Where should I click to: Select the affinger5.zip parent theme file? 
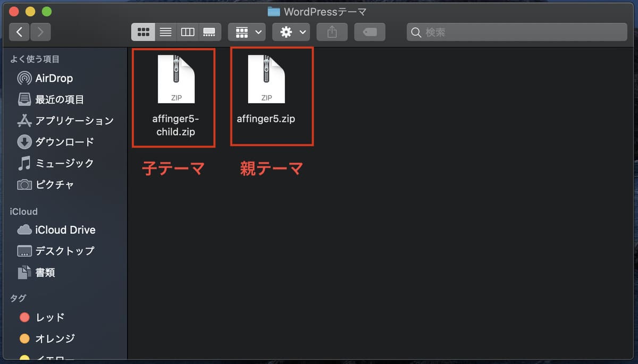click(266, 79)
